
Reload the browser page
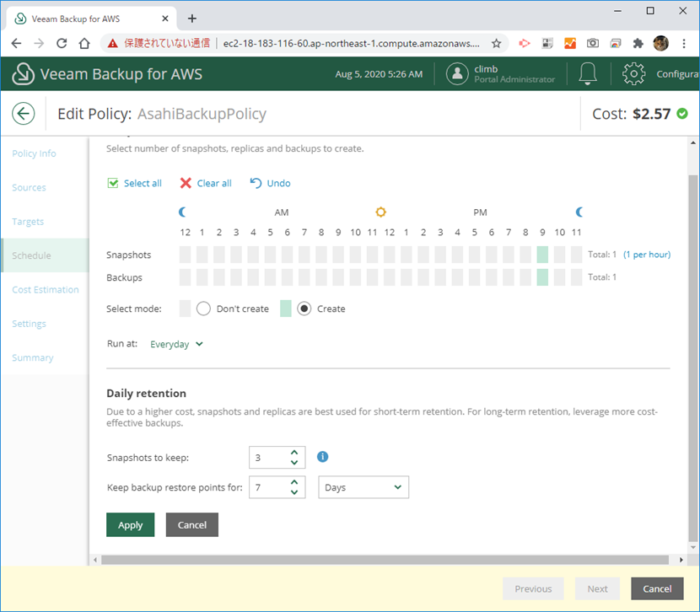[62, 43]
